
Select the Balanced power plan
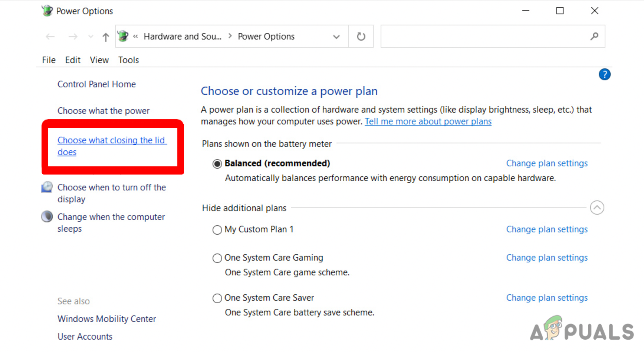coord(217,164)
